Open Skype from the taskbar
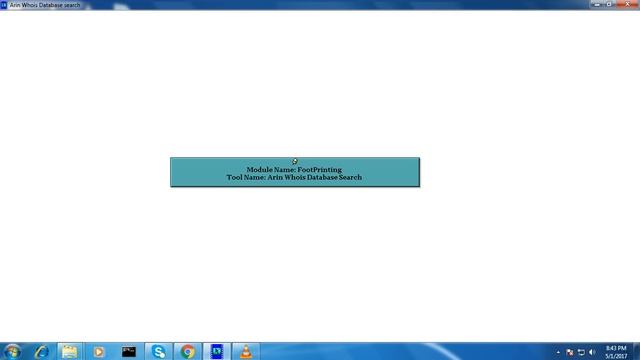The height and width of the screenshot is (360, 640). 158,351
